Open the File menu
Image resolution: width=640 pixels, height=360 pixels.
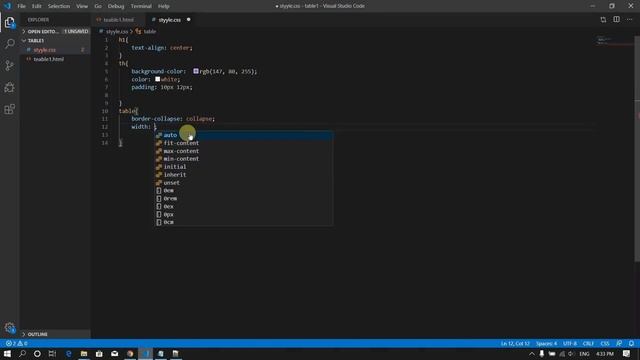click(x=21, y=6)
